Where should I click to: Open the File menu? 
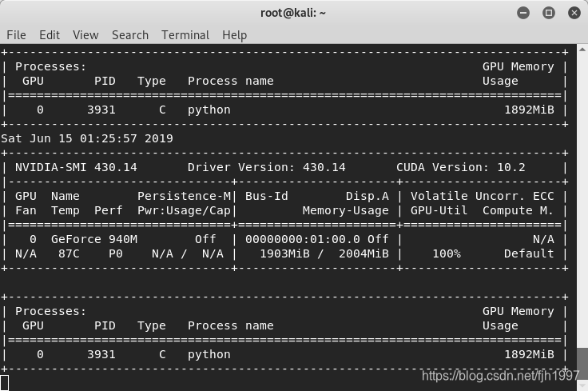tap(16, 35)
